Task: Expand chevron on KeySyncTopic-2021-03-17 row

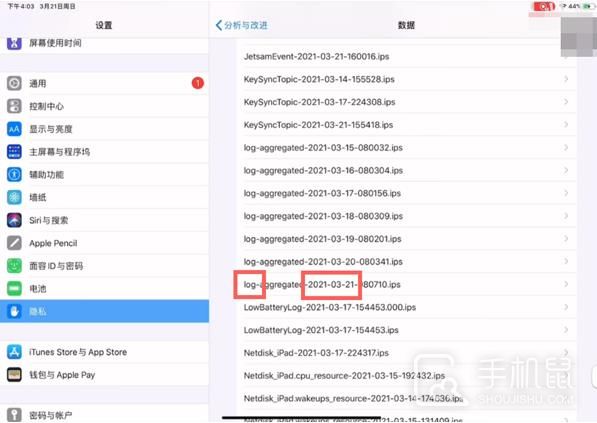Action: click(566, 102)
